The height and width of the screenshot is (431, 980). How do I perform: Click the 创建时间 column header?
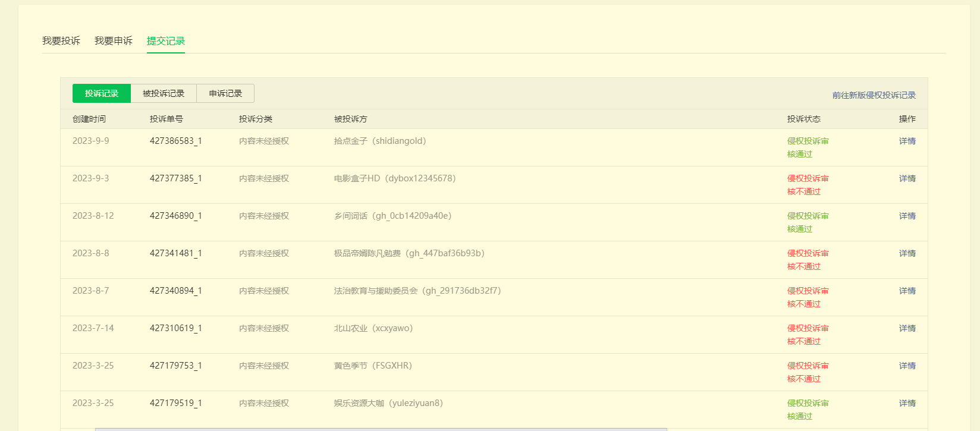click(x=89, y=119)
